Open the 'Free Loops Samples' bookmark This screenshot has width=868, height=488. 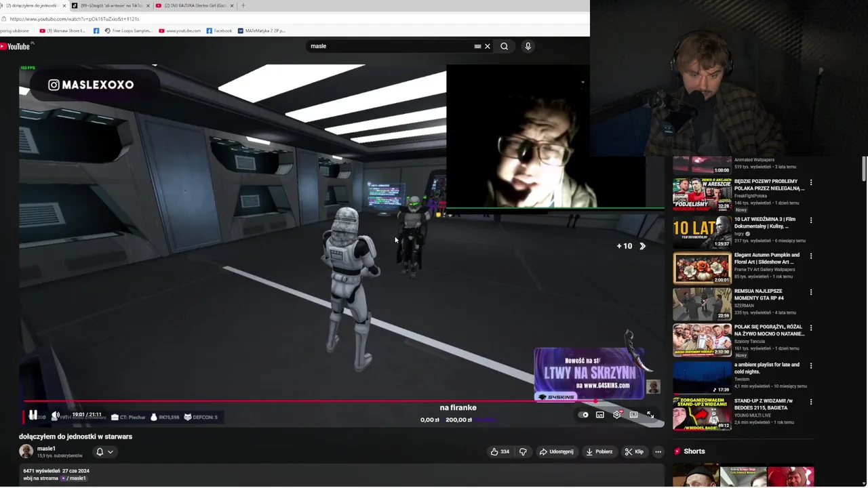(128, 30)
